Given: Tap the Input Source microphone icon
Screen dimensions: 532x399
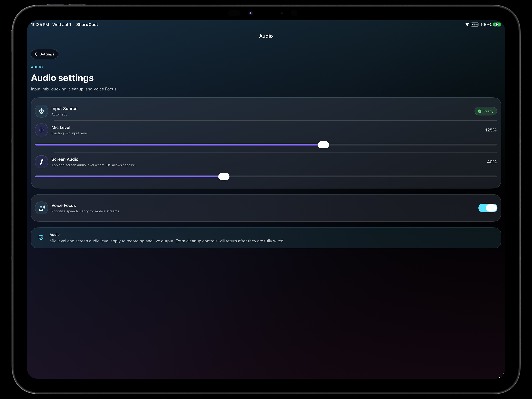Looking at the screenshot, I should 41,111.
